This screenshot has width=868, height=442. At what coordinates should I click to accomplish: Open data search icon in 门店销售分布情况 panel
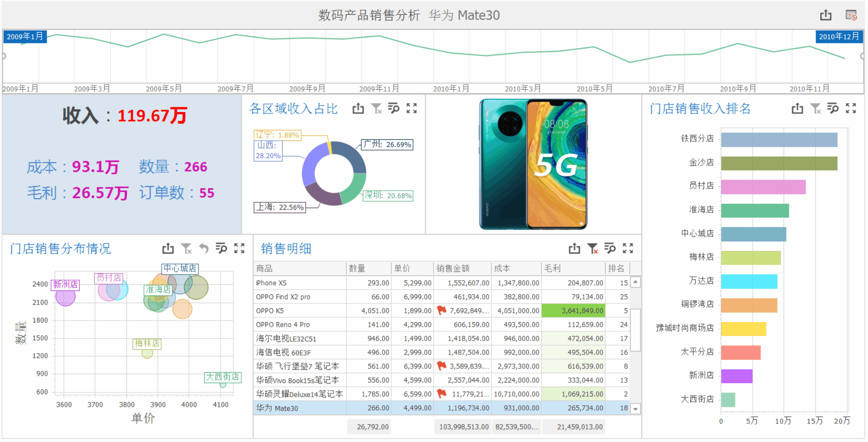221,249
